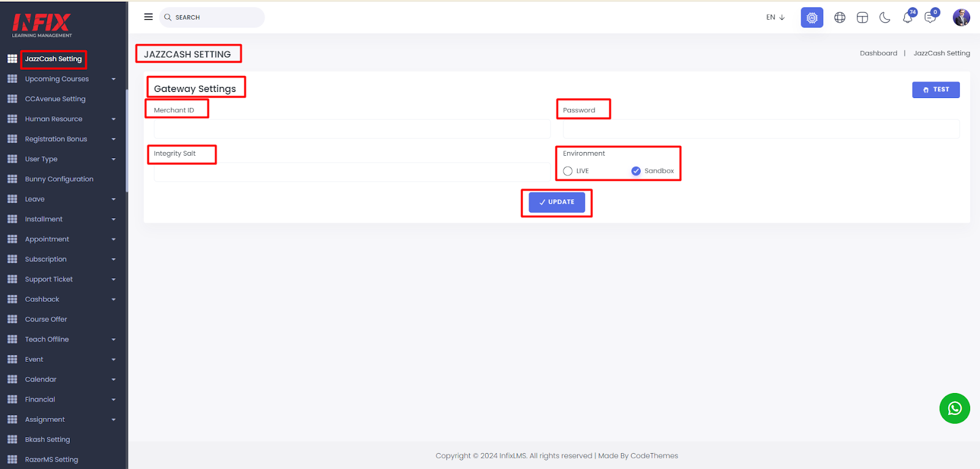980x469 pixels.
Task: Focus the Password input field
Action: click(x=761, y=129)
